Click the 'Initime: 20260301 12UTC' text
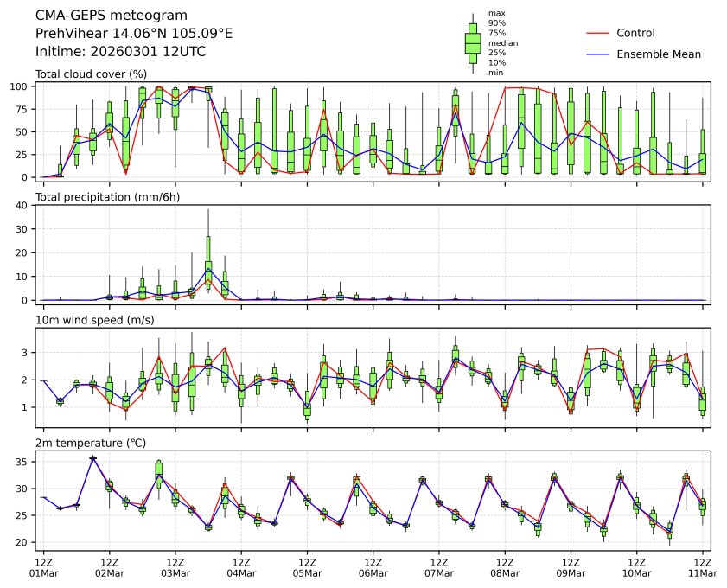The image size is (727, 588). click(120, 51)
